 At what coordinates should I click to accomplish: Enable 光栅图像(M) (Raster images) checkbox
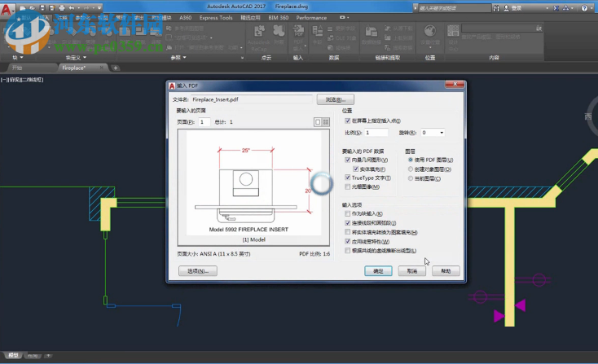[x=347, y=186]
